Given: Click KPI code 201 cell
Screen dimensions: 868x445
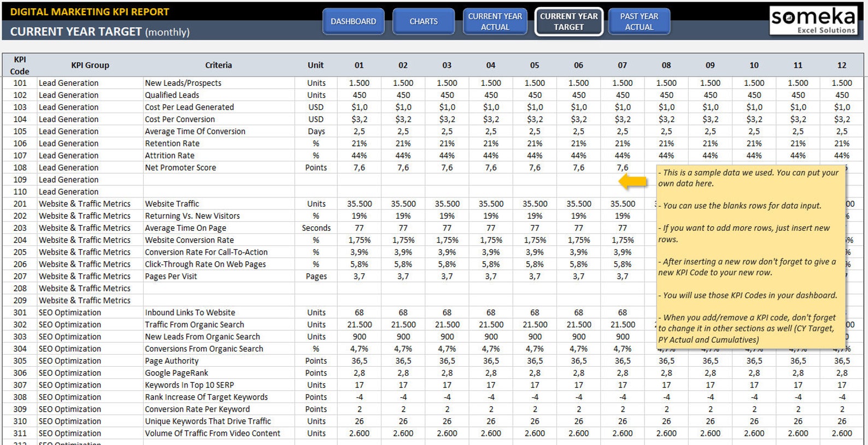Looking at the screenshot, I should click(x=20, y=204).
